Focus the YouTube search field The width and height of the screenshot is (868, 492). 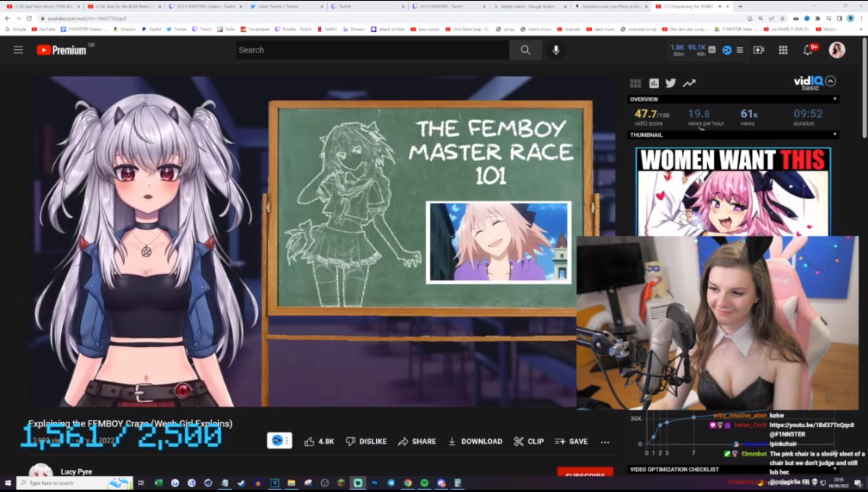point(372,50)
